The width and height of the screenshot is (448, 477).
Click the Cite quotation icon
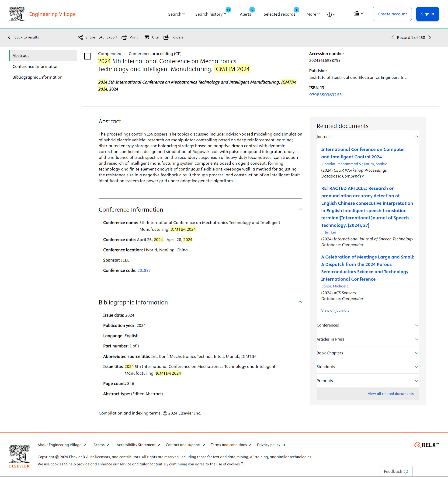(147, 37)
